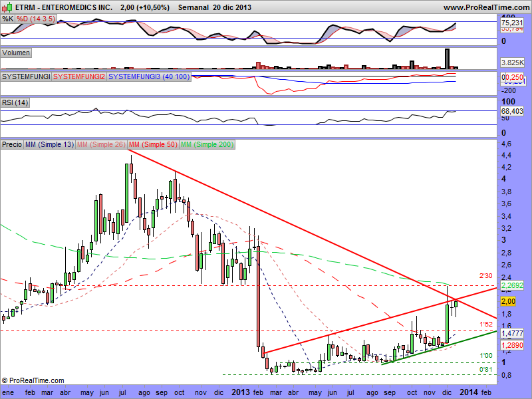Click the 1'52 support level label

tap(486, 325)
